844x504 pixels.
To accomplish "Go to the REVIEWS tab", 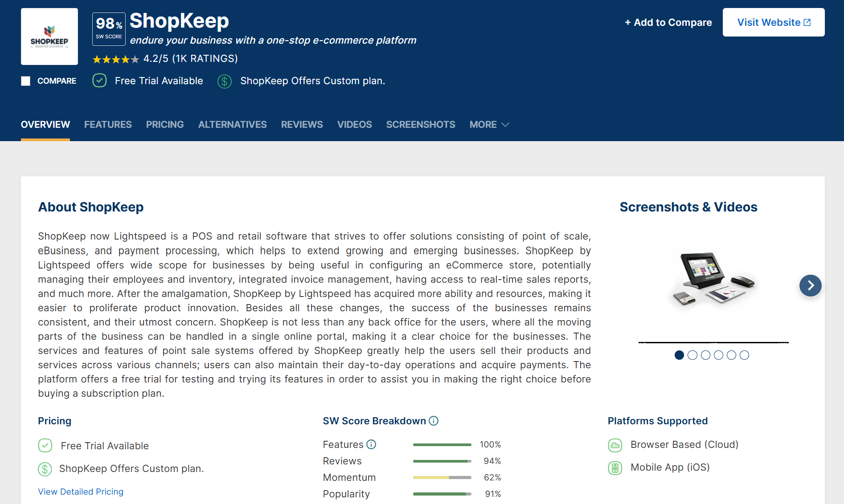I will 302,125.
